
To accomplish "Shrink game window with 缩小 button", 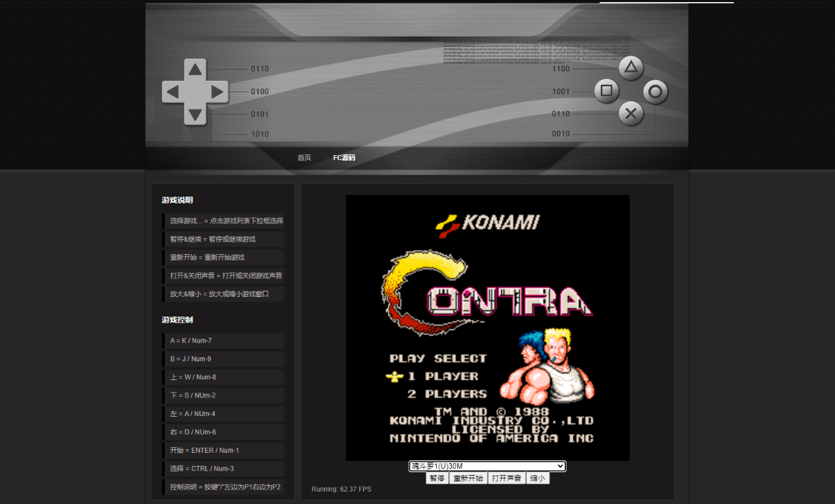I will click(538, 478).
